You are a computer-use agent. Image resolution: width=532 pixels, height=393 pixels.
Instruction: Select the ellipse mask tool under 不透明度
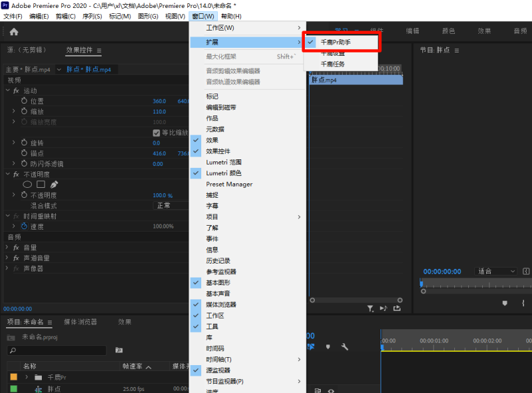pos(28,185)
